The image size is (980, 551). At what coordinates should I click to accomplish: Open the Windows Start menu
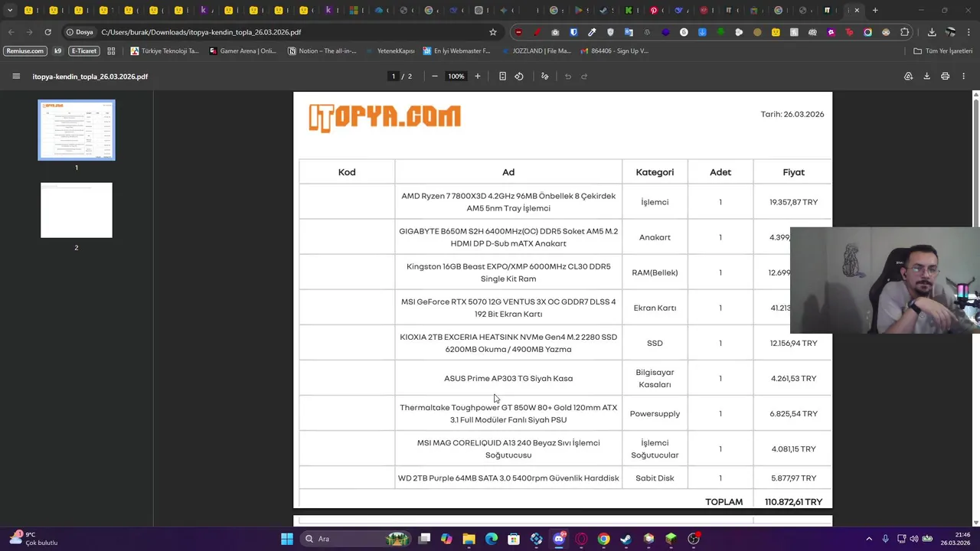pyautogui.click(x=287, y=539)
